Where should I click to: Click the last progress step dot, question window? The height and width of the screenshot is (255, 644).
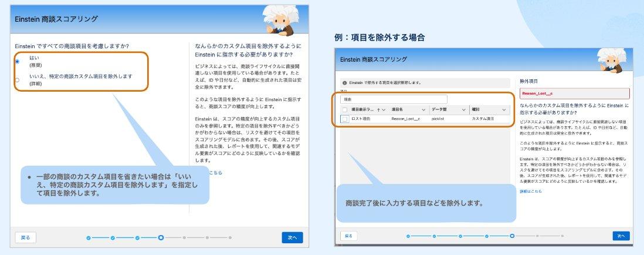pos(230,238)
